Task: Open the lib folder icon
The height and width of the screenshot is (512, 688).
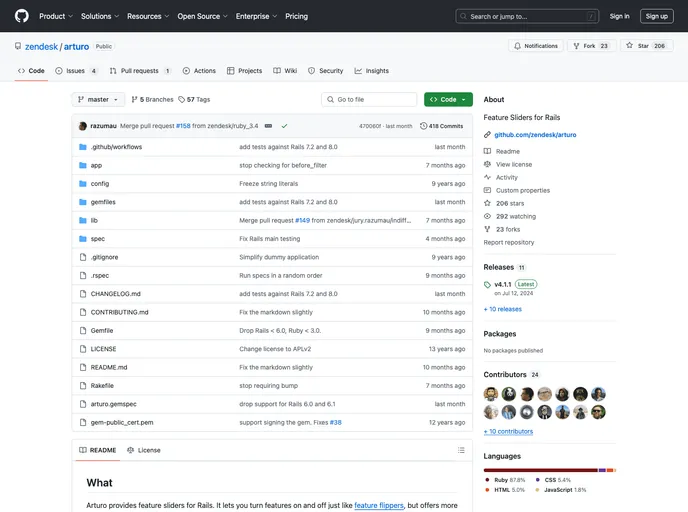Action: point(82,221)
